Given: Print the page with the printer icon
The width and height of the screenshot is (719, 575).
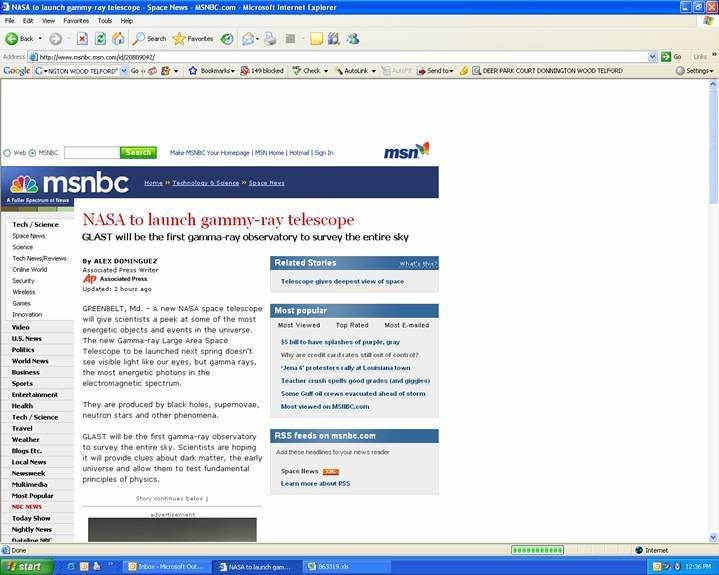Looking at the screenshot, I should pos(270,39).
